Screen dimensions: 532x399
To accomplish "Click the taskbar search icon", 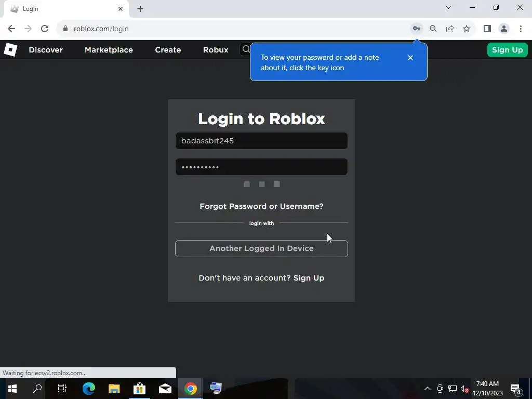I will tap(37, 389).
